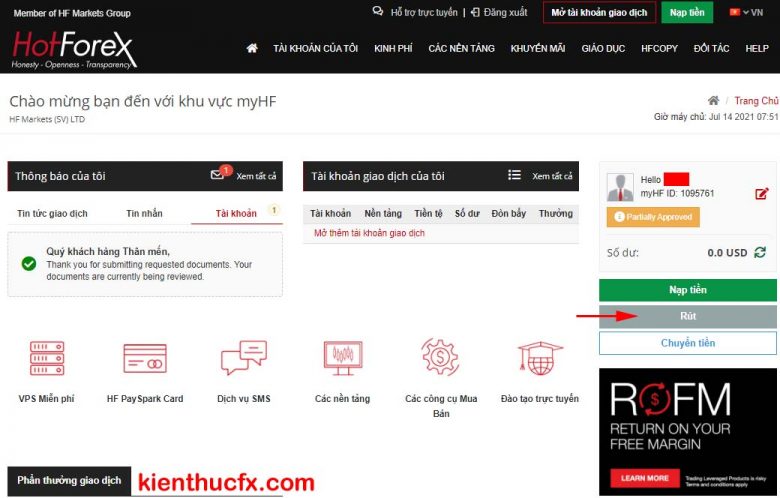
Task: Click the logout icon beside Đăng xuất
Action: 475,12
